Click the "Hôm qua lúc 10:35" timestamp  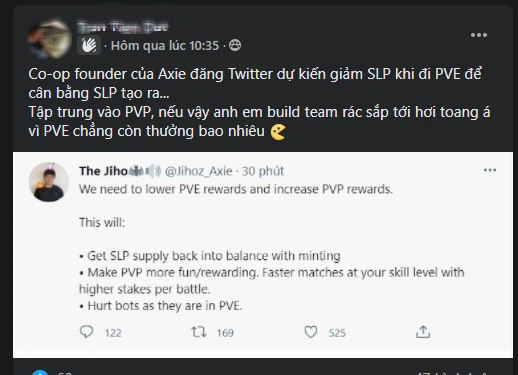165,46
